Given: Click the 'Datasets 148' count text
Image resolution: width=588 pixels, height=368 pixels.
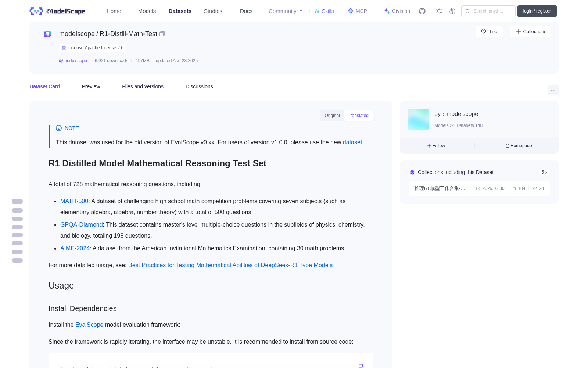Looking at the screenshot, I should pyautogui.click(x=469, y=125).
